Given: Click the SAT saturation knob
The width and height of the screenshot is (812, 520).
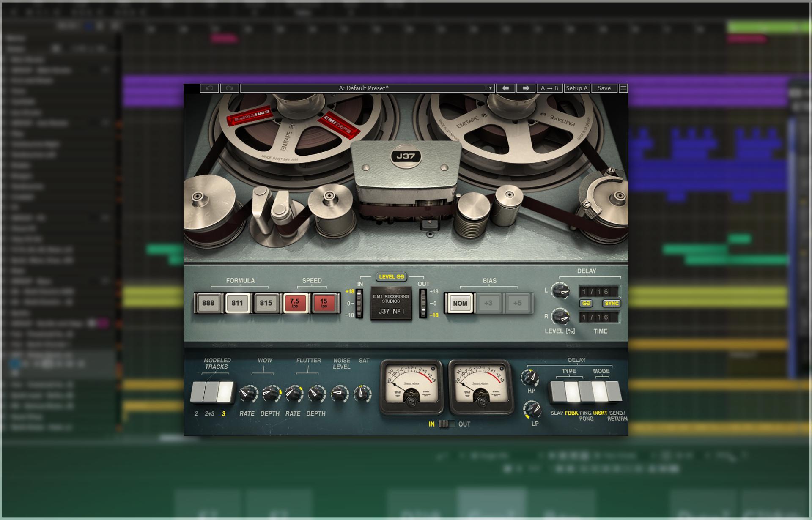Looking at the screenshot, I should coord(362,394).
